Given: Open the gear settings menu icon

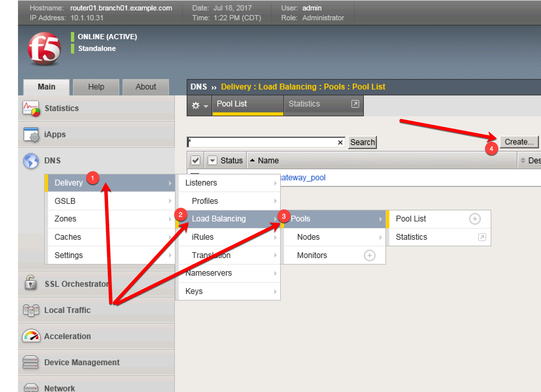Looking at the screenshot, I should [195, 106].
